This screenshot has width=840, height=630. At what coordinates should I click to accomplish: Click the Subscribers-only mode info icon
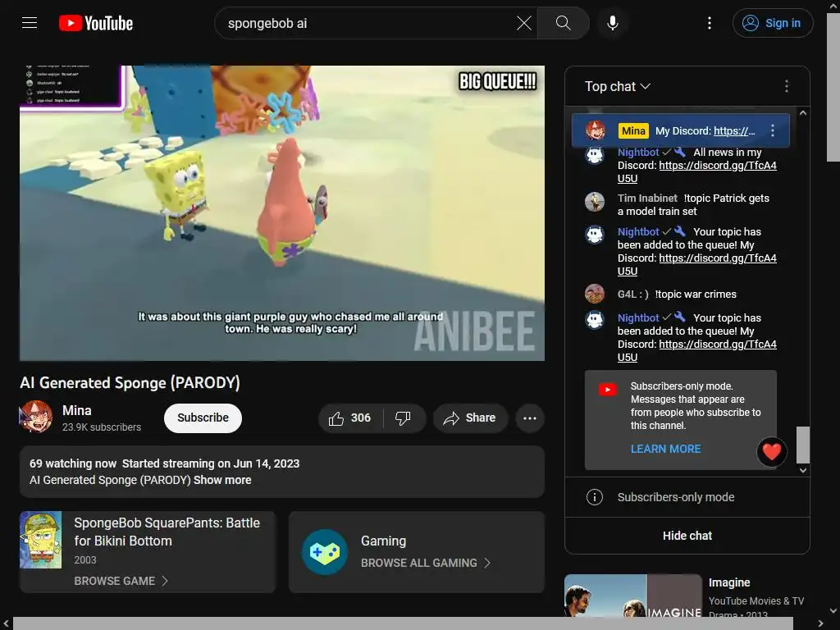595,497
